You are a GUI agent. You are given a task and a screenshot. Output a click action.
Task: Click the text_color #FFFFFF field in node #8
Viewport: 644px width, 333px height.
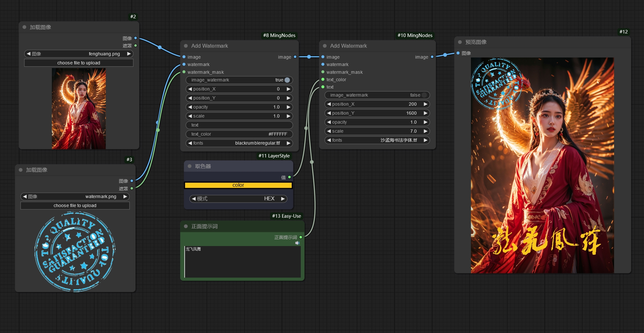[239, 134]
